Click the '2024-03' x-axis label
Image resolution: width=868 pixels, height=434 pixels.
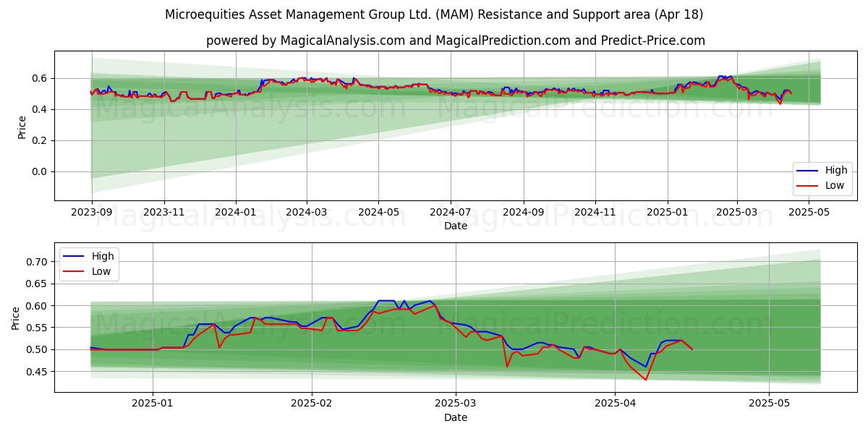coord(307,213)
